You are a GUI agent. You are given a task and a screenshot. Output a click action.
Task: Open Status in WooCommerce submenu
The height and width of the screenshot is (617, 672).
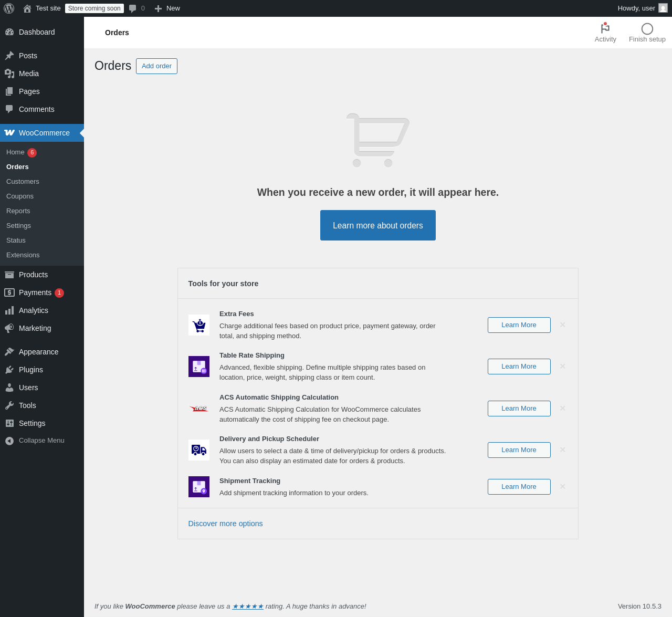click(x=16, y=240)
